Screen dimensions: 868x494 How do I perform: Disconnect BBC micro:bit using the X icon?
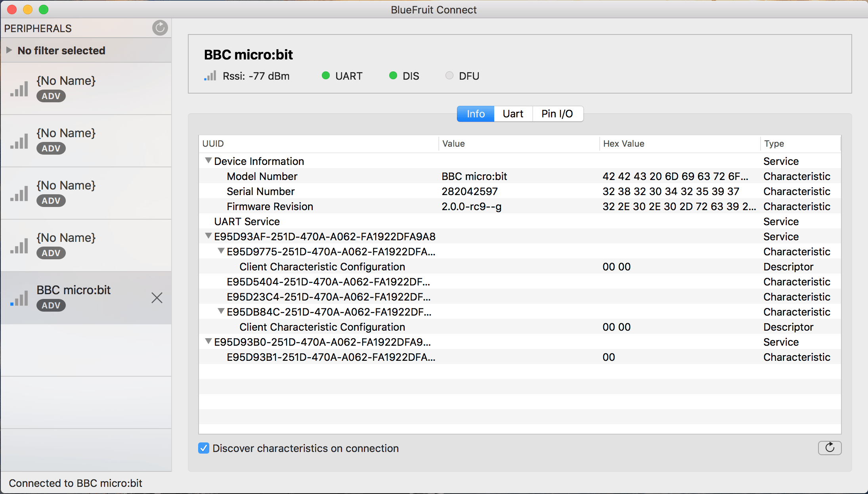point(157,298)
